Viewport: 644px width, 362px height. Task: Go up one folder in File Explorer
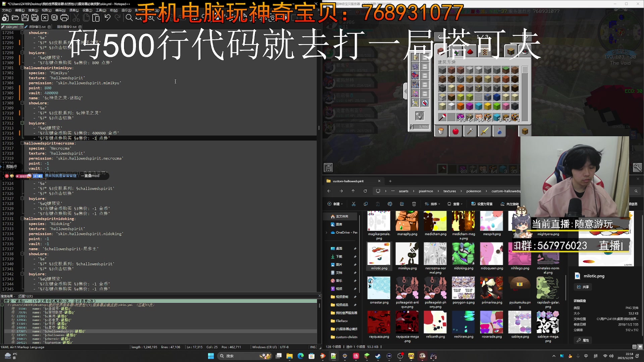click(x=353, y=191)
